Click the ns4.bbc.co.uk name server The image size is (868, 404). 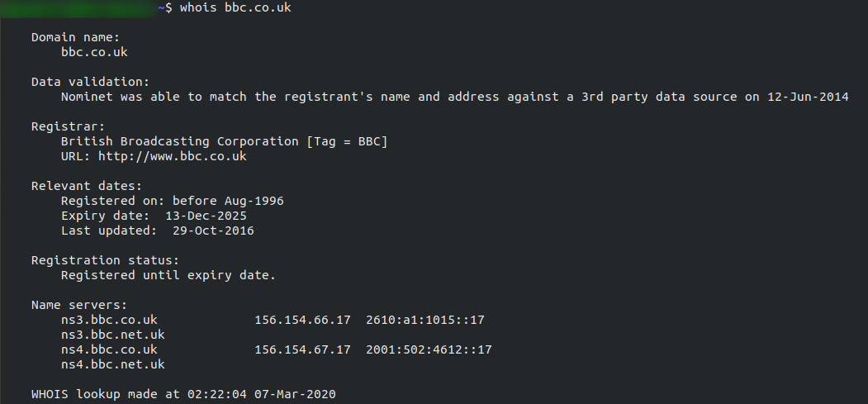click(109, 349)
